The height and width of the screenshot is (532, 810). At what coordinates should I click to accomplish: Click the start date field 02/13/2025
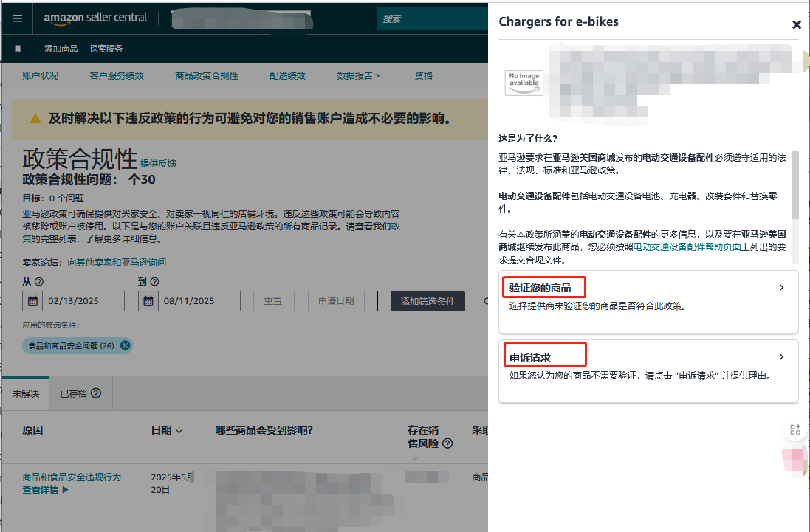pos(73,301)
